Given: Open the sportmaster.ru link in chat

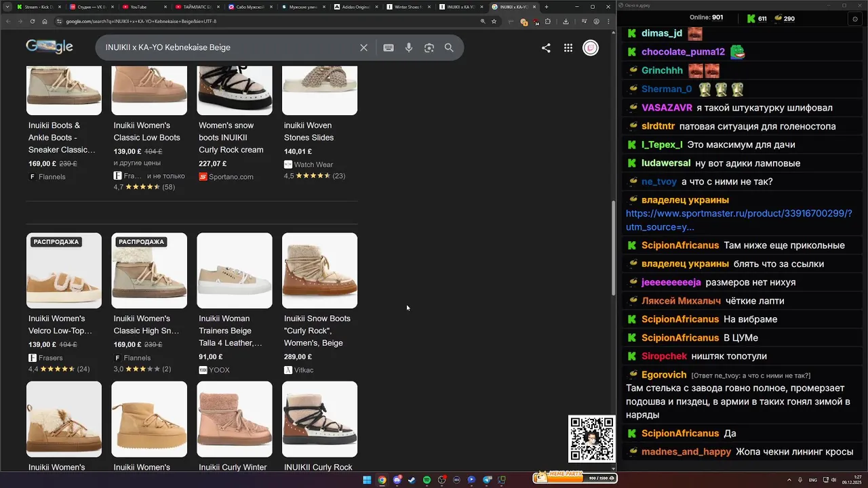Looking at the screenshot, I should click(x=738, y=220).
